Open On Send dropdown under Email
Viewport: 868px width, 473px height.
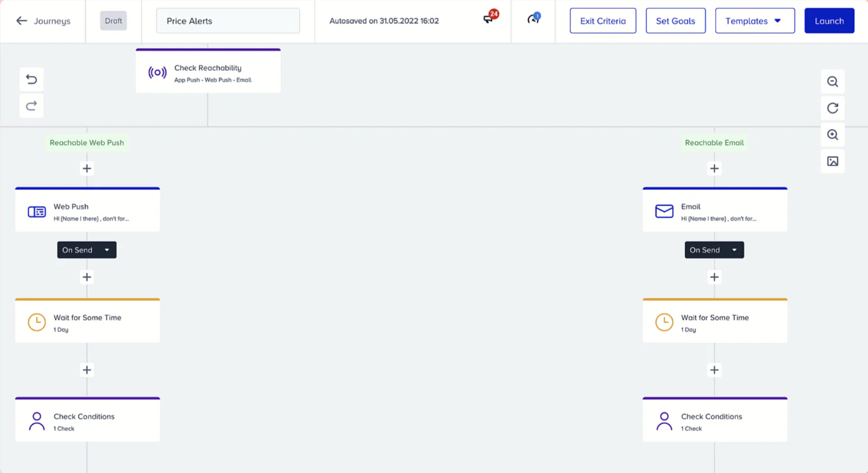coord(714,250)
